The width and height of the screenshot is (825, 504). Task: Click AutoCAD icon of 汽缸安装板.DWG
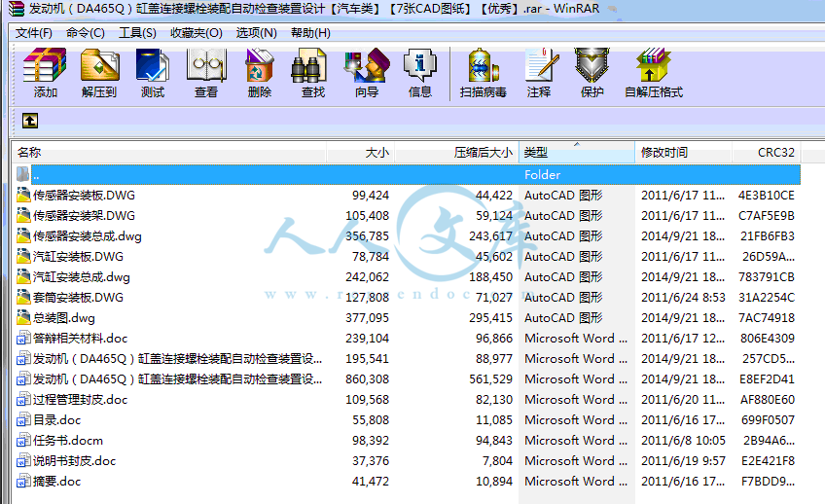23,256
